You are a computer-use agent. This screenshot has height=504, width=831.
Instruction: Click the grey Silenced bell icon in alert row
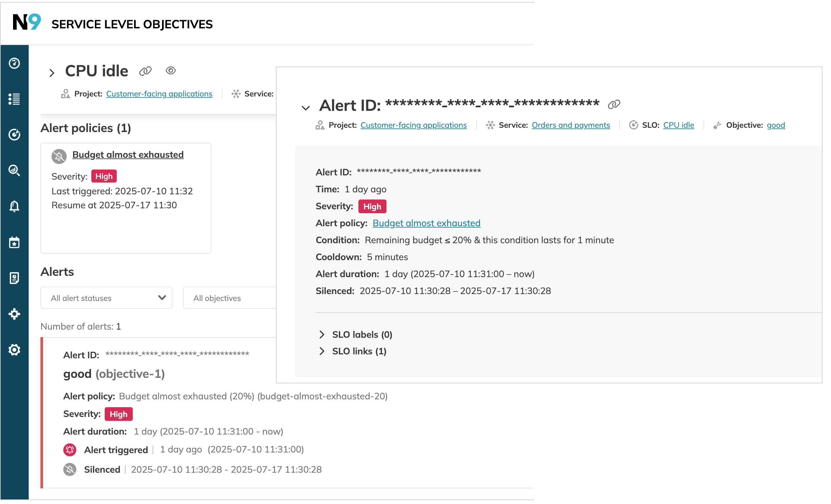tap(70, 470)
